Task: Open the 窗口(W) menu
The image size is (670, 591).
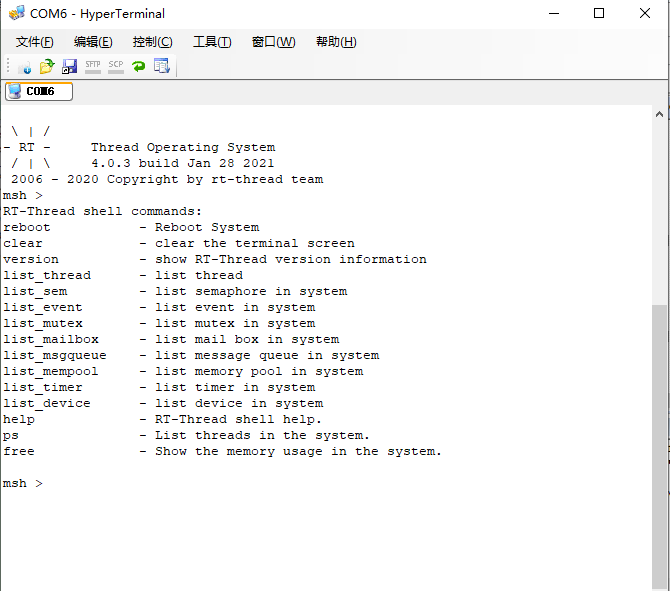Action: point(273,42)
